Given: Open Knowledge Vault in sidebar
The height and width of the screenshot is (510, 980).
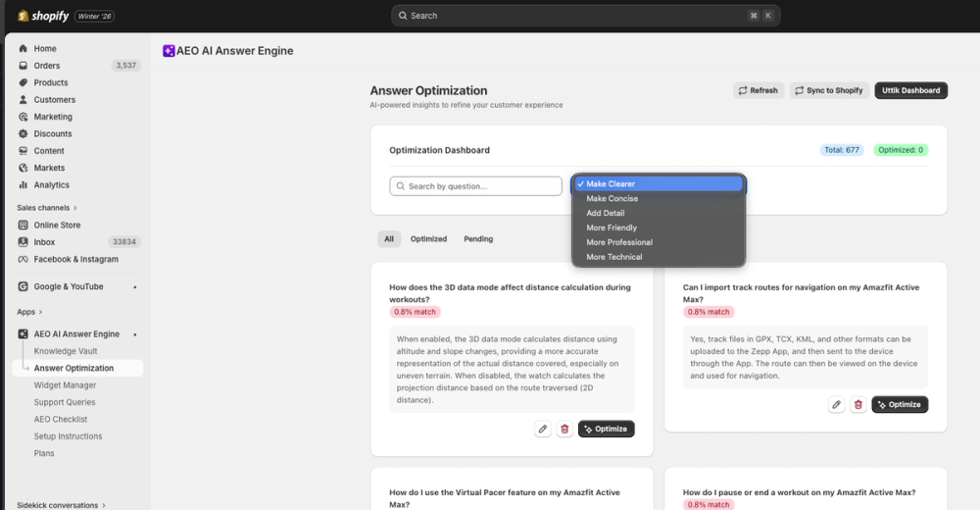Looking at the screenshot, I should (66, 351).
